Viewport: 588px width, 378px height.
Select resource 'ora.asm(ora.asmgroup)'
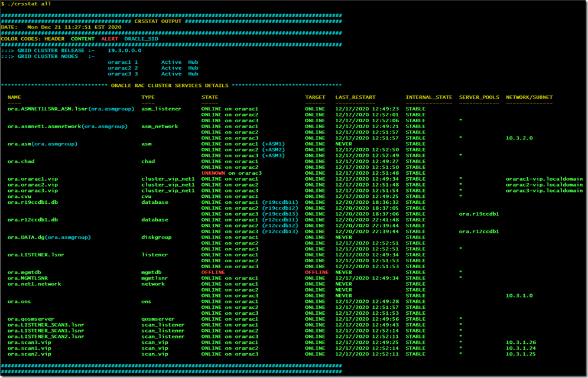click(43, 144)
